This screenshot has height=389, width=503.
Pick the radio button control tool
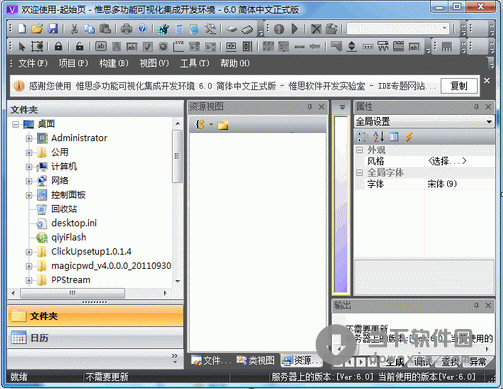163,46
